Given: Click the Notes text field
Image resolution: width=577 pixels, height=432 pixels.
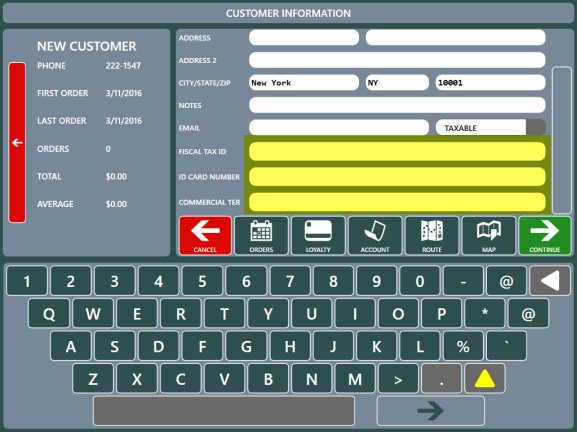Looking at the screenshot, I should [x=397, y=105].
